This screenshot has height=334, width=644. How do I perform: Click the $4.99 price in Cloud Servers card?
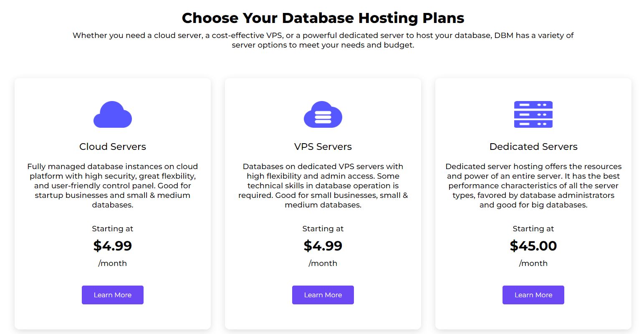click(113, 245)
